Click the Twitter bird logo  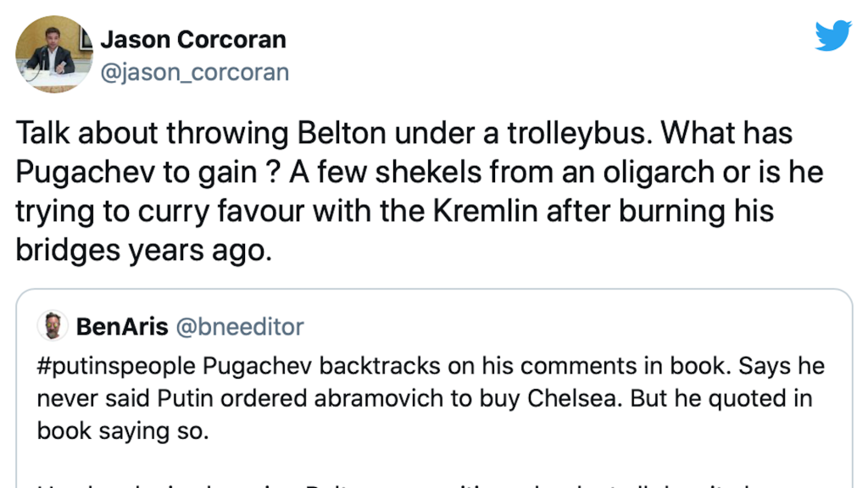[x=832, y=36]
